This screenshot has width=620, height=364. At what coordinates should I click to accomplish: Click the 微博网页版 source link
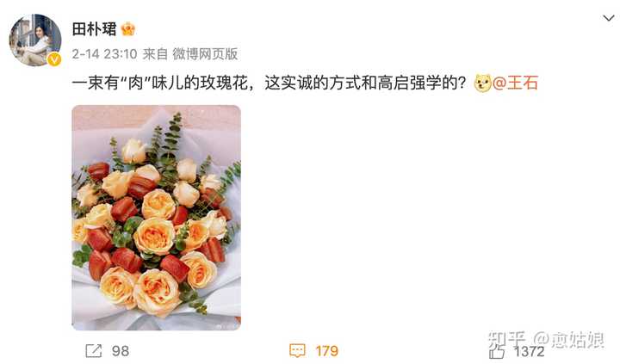point(205,53)
